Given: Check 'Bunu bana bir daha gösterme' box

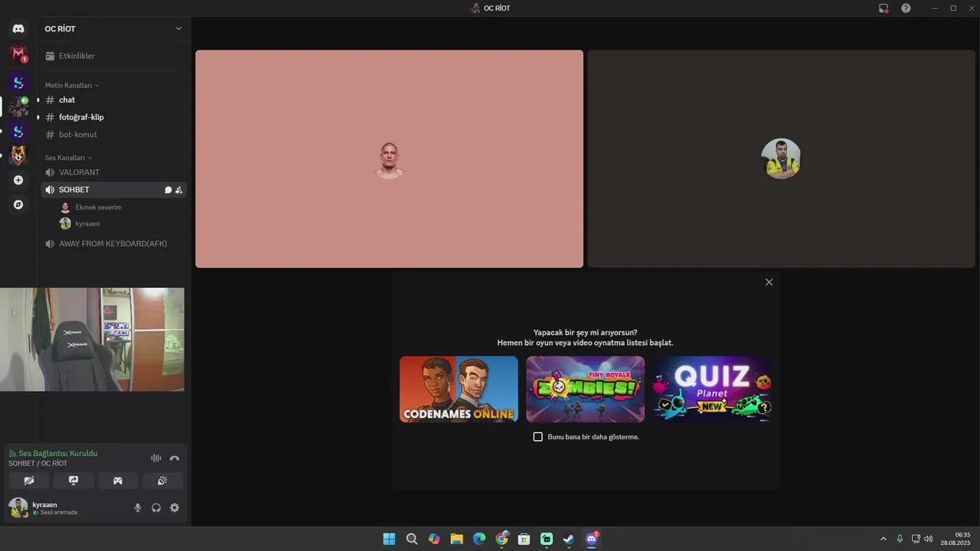Looking at the screenshot, I should tap(537, 437).
